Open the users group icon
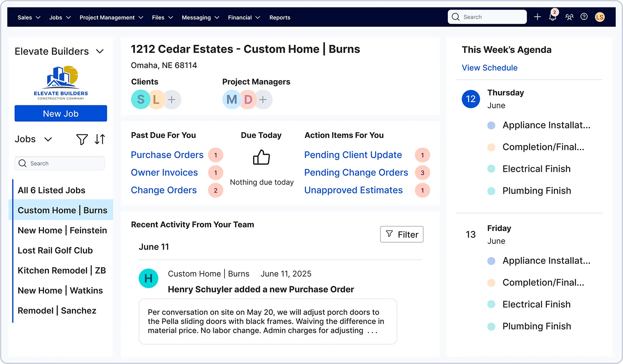 [x=569, y=17]
